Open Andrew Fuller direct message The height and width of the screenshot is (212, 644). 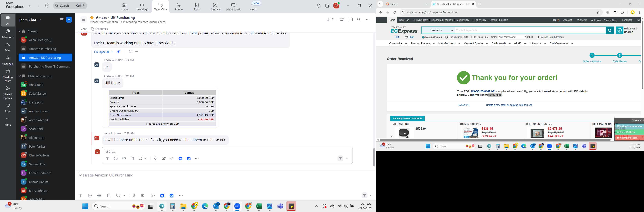point(38,111)
